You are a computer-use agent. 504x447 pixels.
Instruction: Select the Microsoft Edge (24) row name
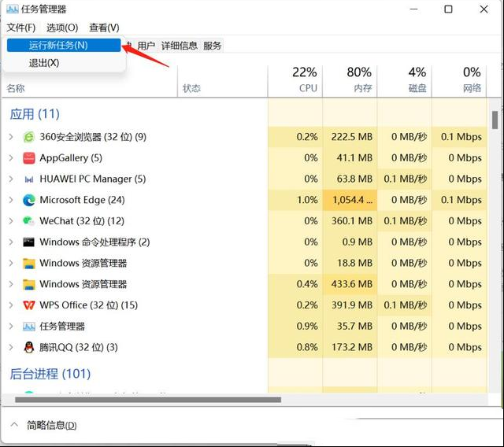pos(82,200)
